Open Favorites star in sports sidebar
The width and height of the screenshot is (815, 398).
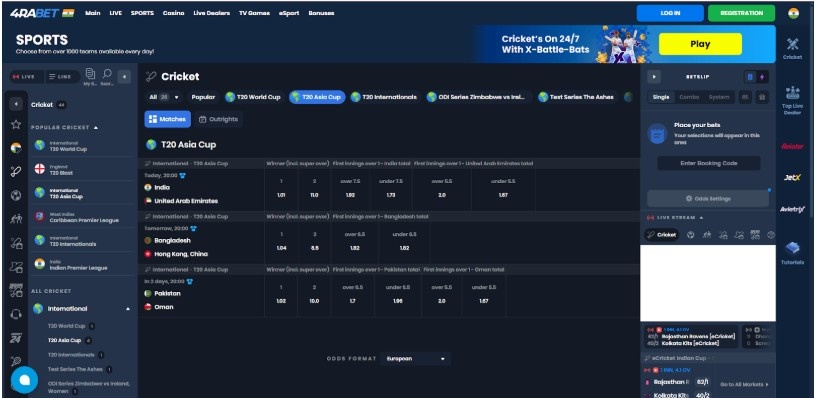pyautogui.click(x=16, y=124)
